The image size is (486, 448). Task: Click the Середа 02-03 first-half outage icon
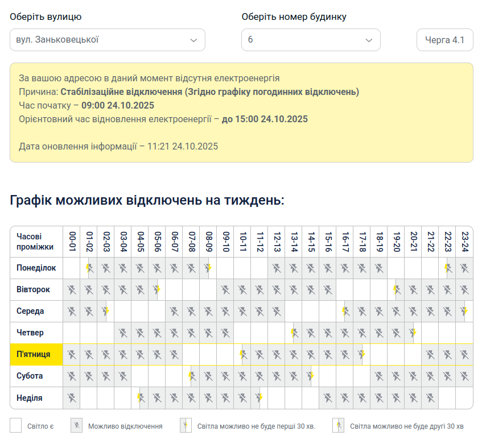(x=106, y=311)
